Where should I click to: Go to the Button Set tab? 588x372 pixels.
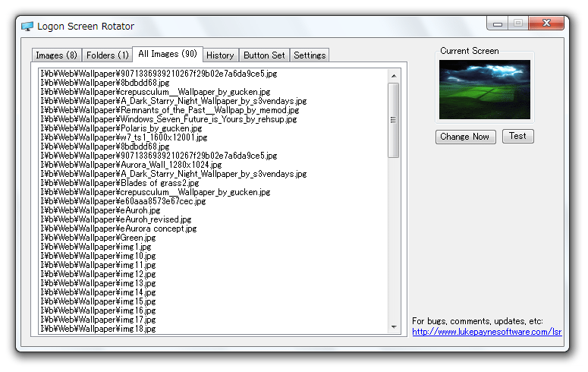coord(264,55)
